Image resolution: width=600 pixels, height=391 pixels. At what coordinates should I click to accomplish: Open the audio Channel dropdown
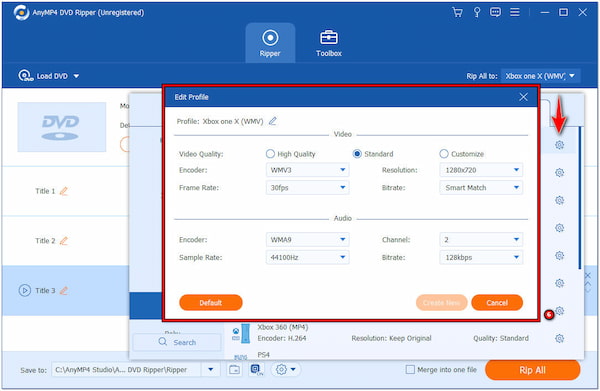coord(481,239)
